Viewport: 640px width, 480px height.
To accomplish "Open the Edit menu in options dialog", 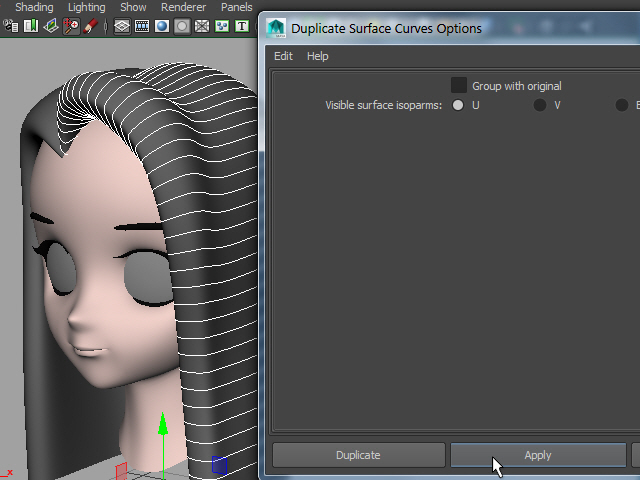I will click(283, 56).
